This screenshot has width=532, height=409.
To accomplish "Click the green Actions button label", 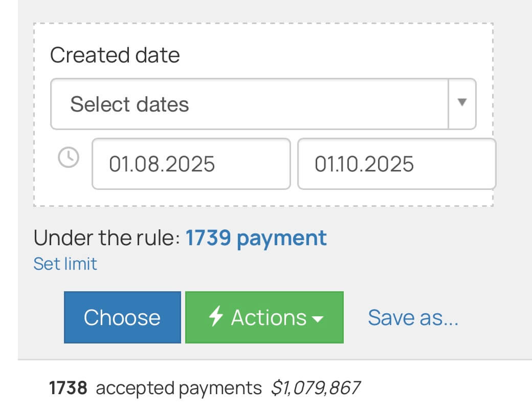I will click(269, 318).
